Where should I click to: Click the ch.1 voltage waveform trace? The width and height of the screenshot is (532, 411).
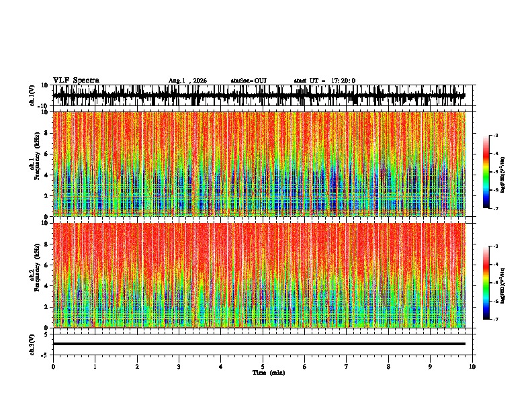click(x=259, y=95)
